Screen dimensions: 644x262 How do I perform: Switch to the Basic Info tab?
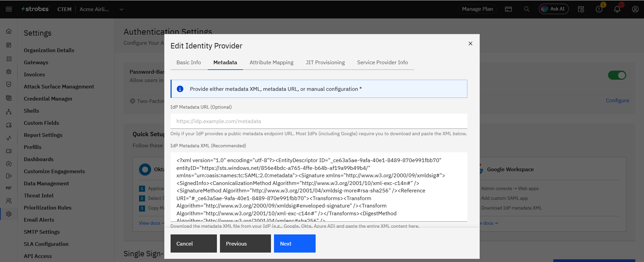coord(189,63)
